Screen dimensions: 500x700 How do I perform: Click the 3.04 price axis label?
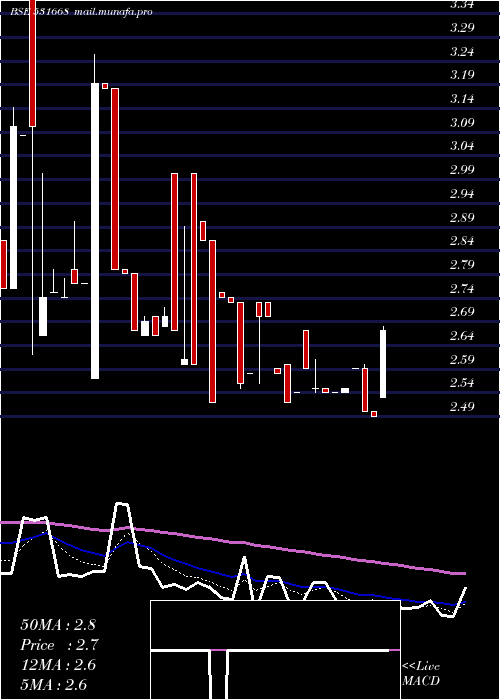(462, 146)
